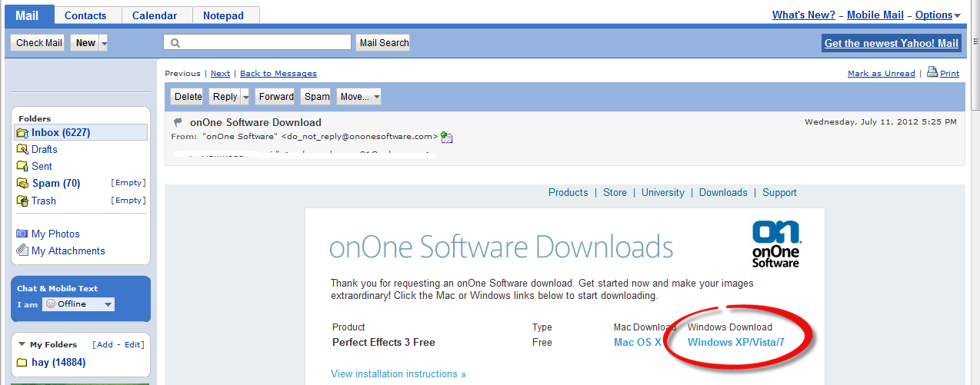This screenshot has height=385, width=980.
Task: Click the Spam folder icon
Action: point(22,184)
